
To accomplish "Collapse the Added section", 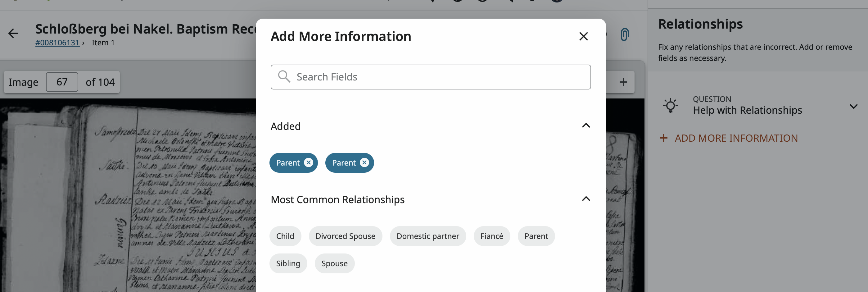I will [x=586, y=126].
